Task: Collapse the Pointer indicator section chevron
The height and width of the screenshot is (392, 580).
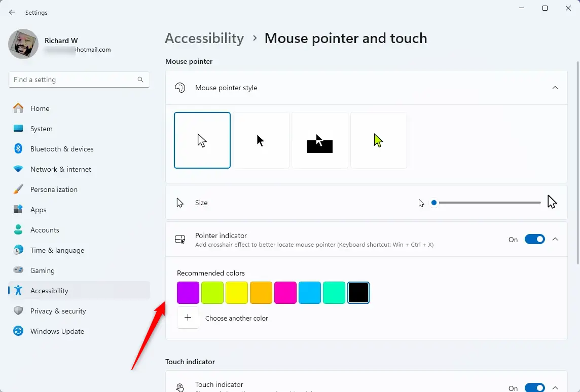Action: 555,239
